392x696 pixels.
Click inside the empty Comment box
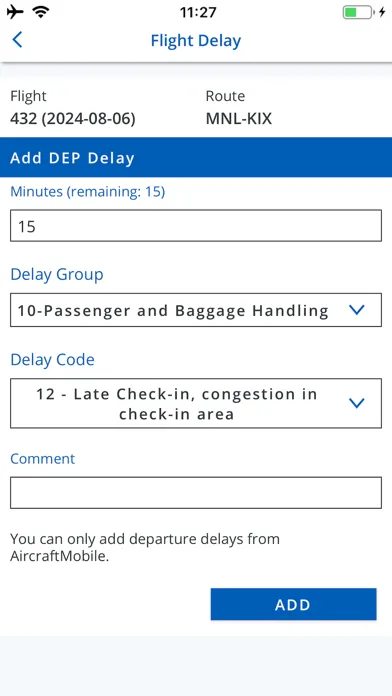pyautogui.click(x=196, y=493)
